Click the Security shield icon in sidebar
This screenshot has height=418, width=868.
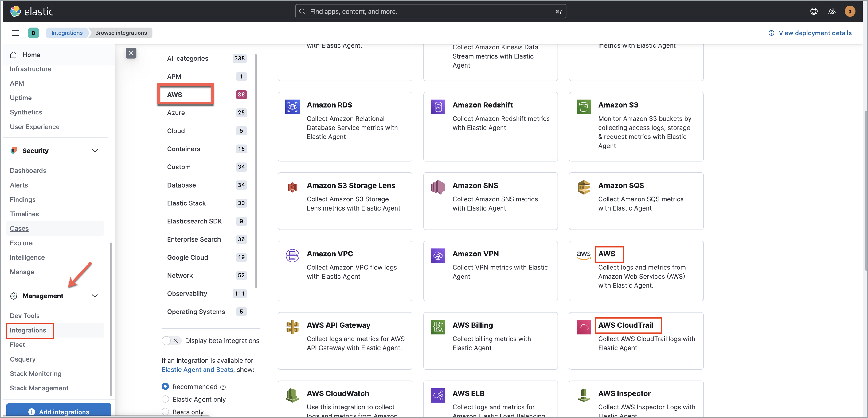(14, 150)
